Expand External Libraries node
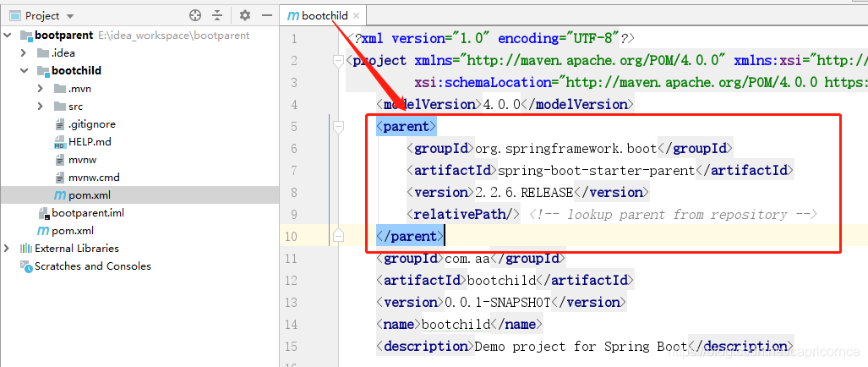The width and height of the screenshot is (868, 367). [x=8, y=248]
